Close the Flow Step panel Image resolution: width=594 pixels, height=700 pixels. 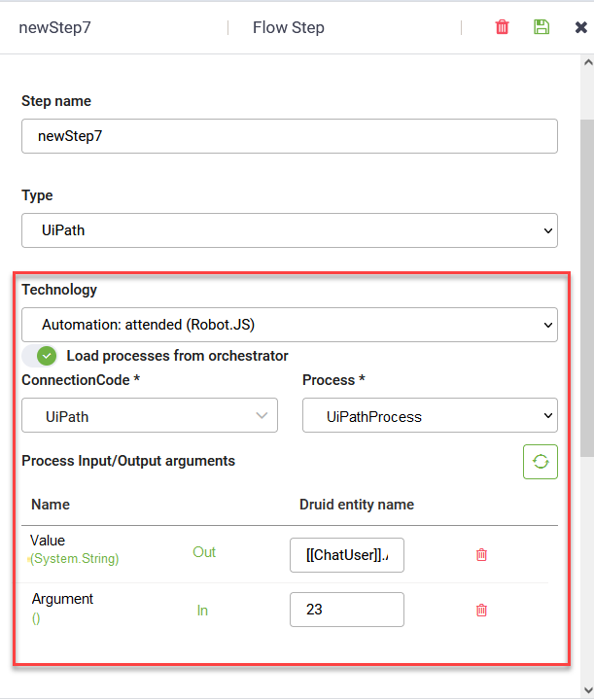(581, 27)
